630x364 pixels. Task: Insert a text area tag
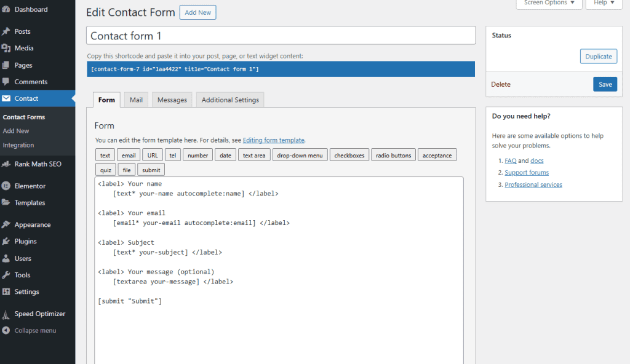point(254,155)
